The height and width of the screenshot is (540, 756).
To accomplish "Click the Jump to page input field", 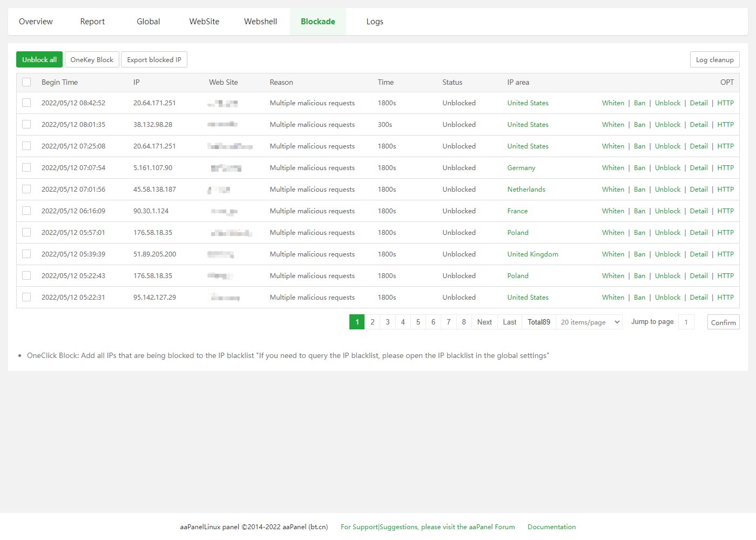I will click(x=686, y=322).
